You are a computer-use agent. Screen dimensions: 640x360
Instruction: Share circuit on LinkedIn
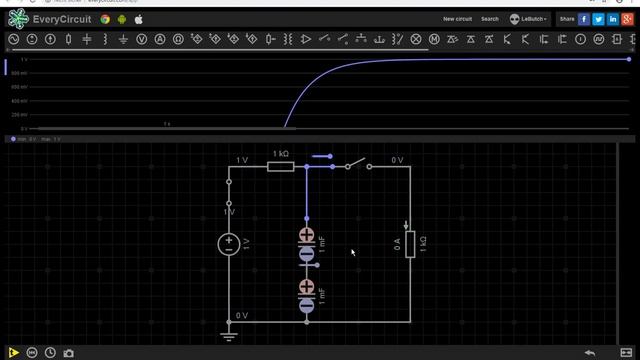click(x=613, y=19)
